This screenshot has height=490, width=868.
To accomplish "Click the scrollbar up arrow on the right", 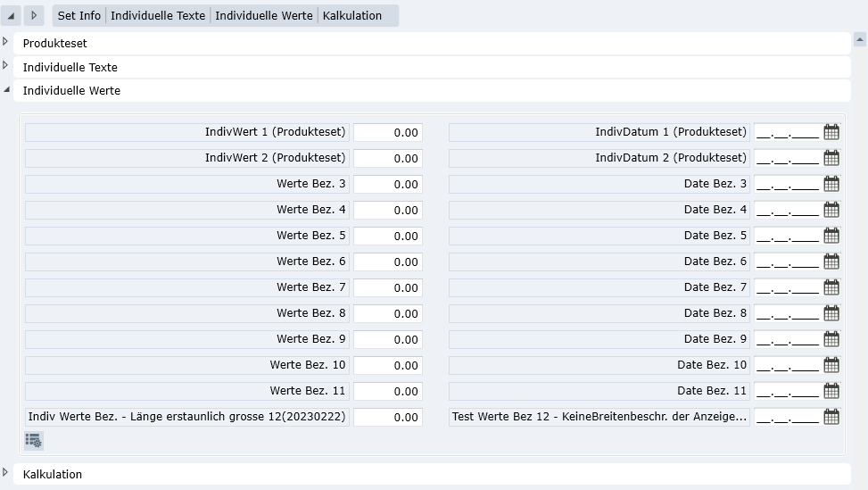I will tap(860, 39).
